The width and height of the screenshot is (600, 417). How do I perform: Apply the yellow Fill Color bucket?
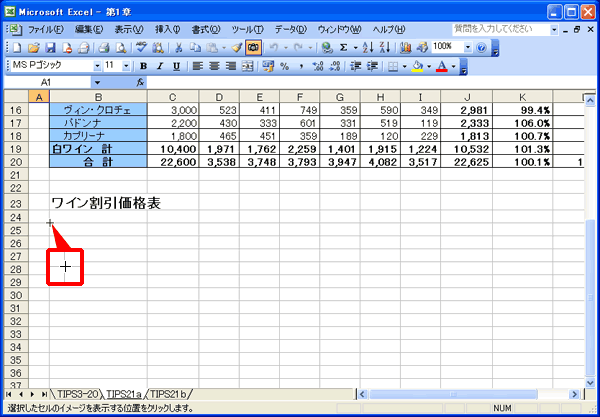pyautogui.click(x=417, y=67)
